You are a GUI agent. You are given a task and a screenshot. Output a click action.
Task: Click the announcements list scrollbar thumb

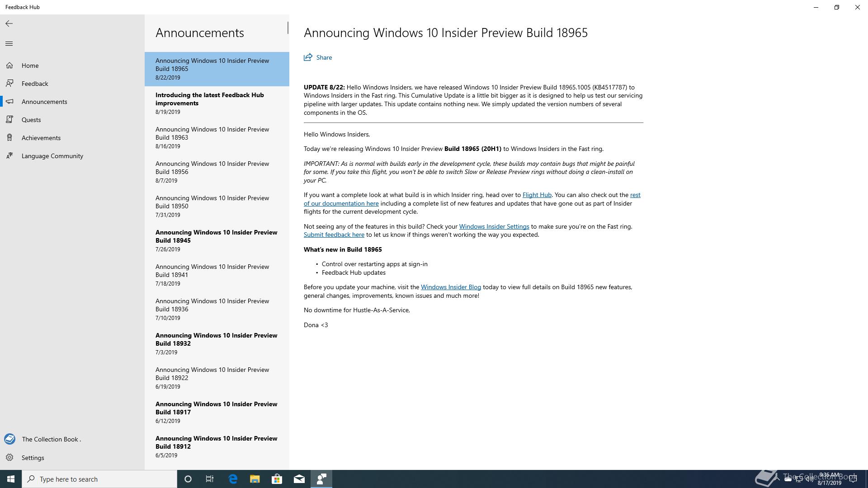[x=288, y=28]
